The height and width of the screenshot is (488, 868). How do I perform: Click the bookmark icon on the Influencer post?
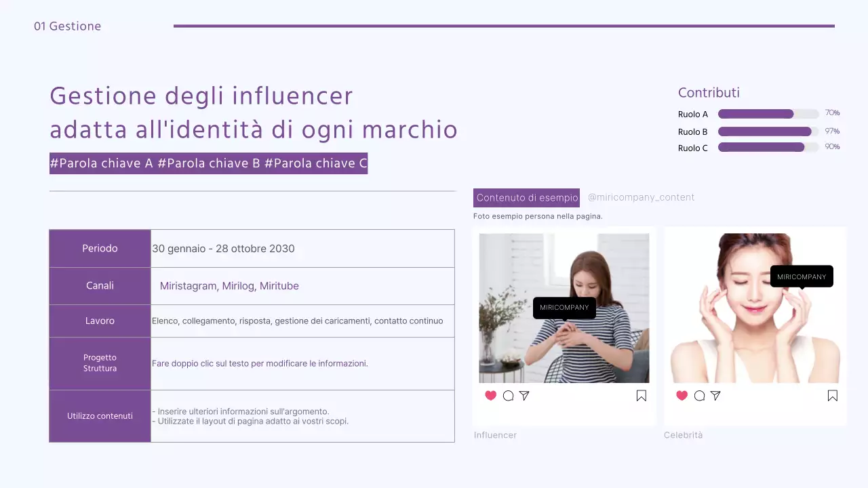click(641, 395)
